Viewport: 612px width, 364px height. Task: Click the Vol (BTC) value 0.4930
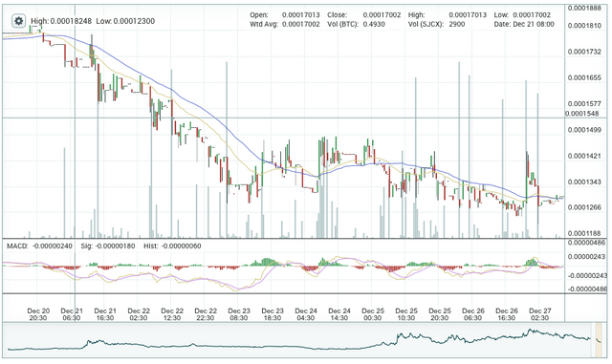click(x=374, y=24)
